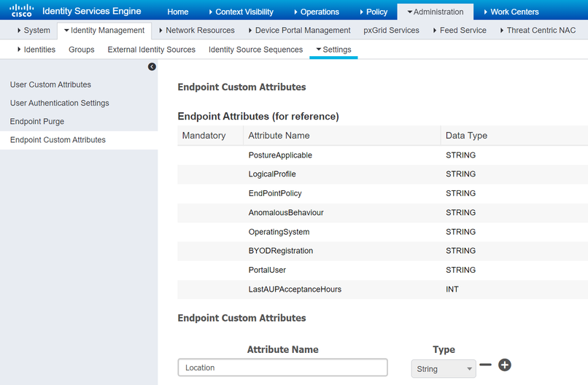Click the Location attribute name field
588x385 pixels.
(x=283, y=367)
